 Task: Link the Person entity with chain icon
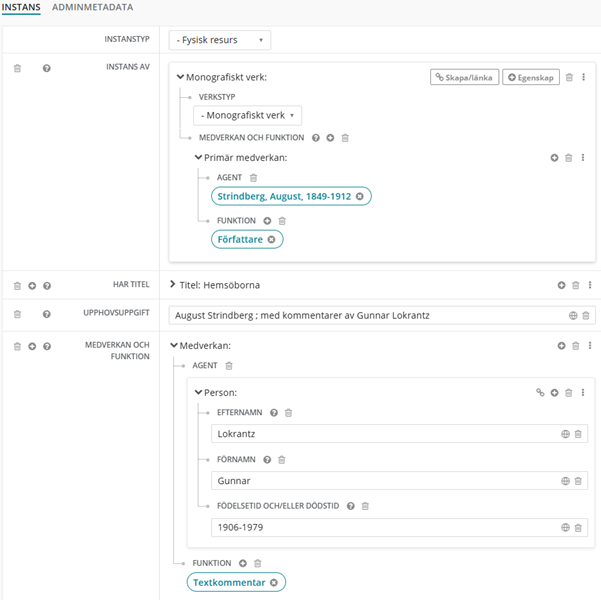(x=540, y=392)
